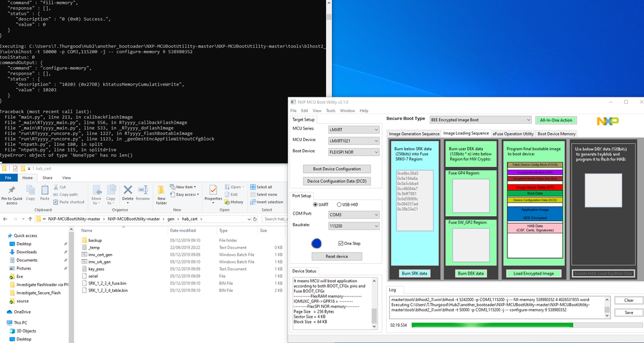Click Select none in Explorer ribbon
The width and height of the screenshot is (644, 343).
263,194
